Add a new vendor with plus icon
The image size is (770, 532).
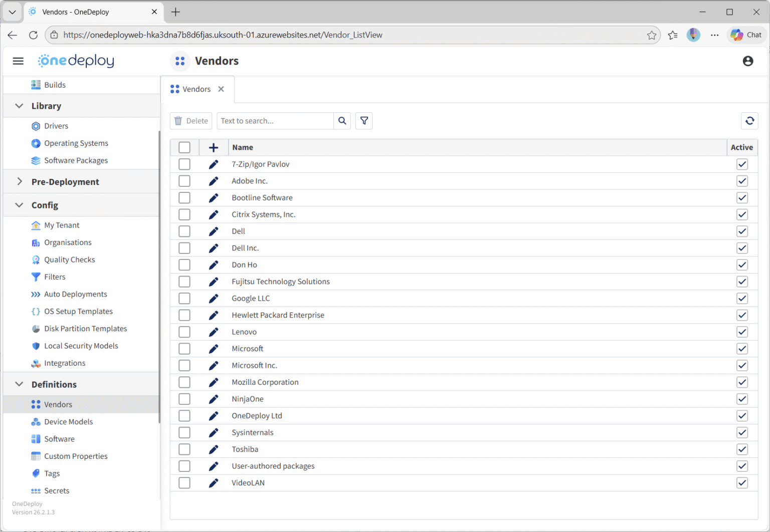click(x=214, y=147)
